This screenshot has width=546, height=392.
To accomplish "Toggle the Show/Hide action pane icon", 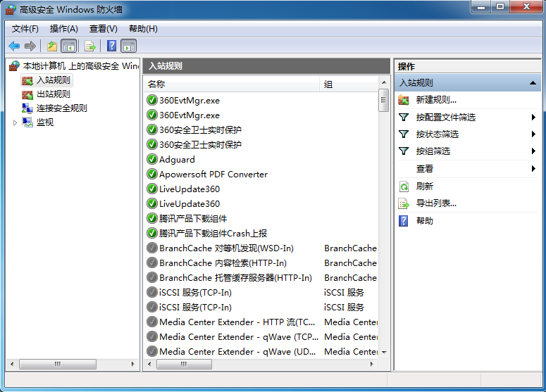I will 128,46.
